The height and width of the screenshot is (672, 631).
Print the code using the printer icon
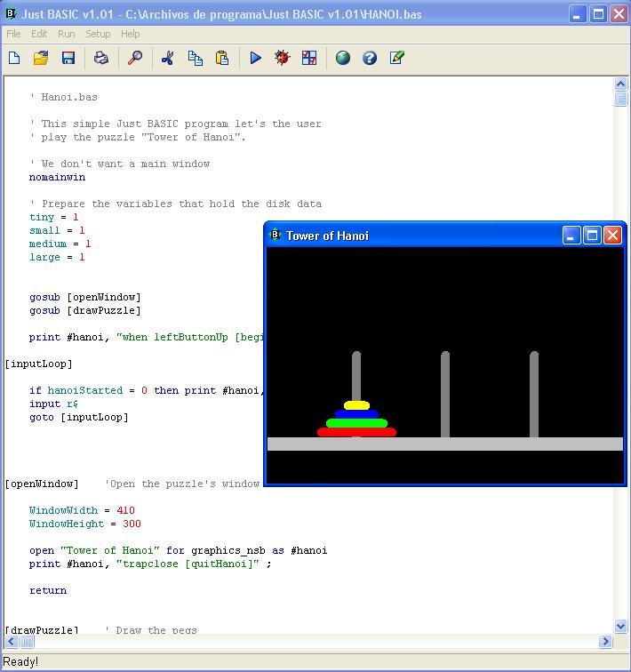click(101, 58)
